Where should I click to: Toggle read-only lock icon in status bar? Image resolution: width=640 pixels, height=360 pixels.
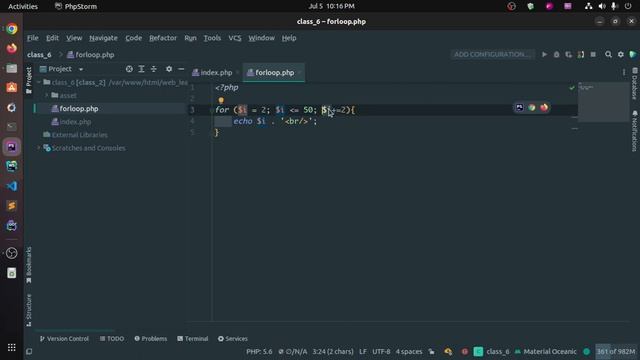(x=431, y=351)
